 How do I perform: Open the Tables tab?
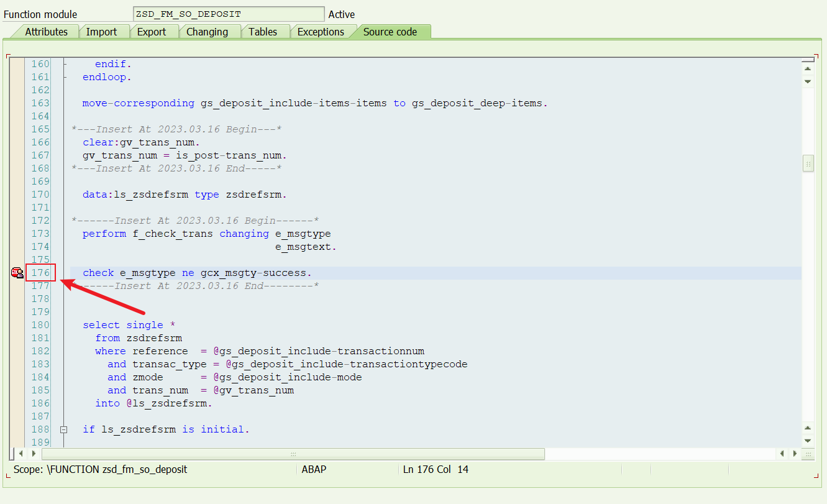tap(262, 32)
